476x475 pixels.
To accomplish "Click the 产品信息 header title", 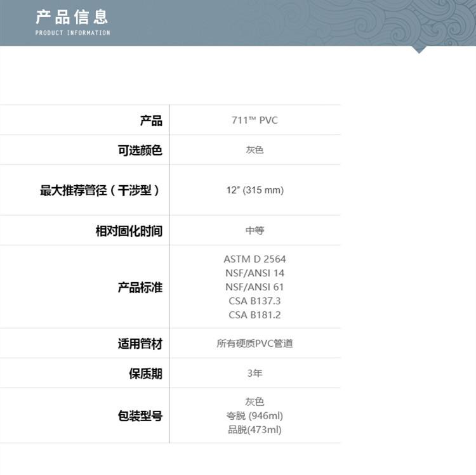I will pyautogui.click(x=72, y=16).
